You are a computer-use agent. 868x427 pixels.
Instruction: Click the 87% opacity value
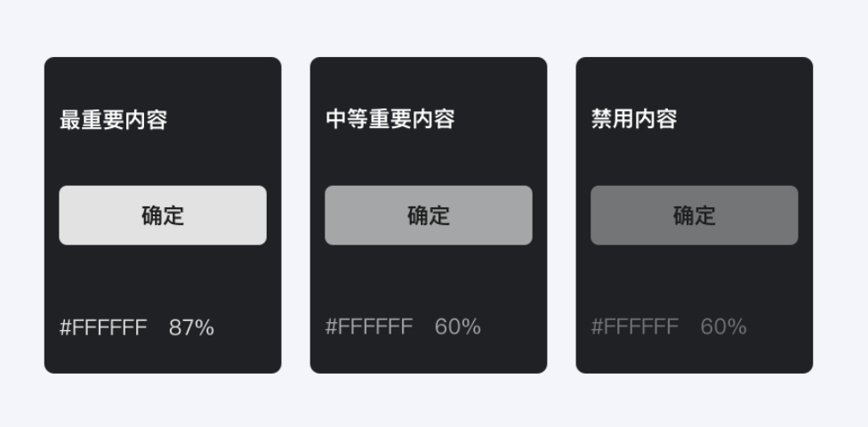click(x=191, y=327)
